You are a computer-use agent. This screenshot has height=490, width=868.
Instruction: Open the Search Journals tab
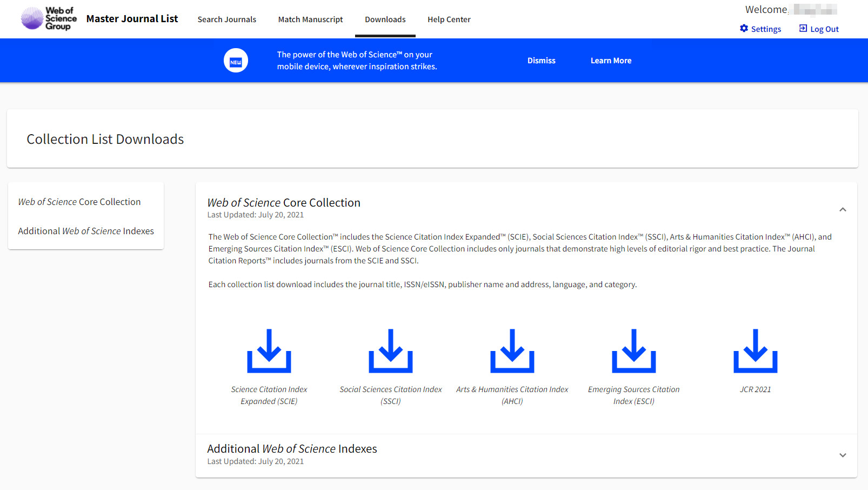click(x=227, y=19)
